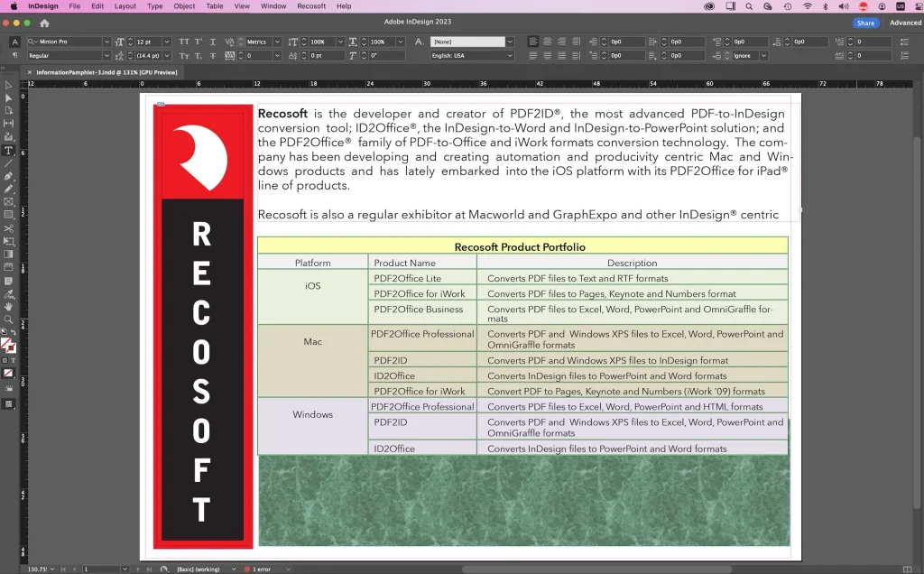Toggle Strikethrough formatting
This screenshot has width=924, height=574.
(213, 55)
